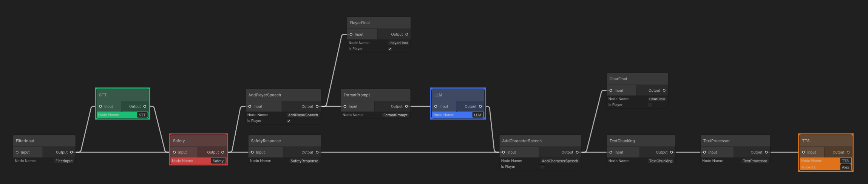Uncheck Is Player on the AddPlayerSpeech node
The height and width of the screenshot is (184, 868).
(x=289, y=121)
